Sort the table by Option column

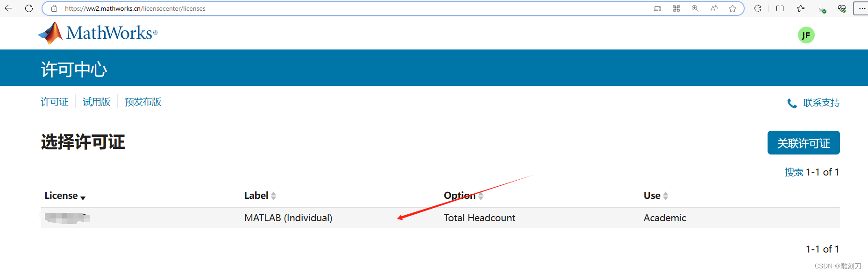click(x=463, y=196)
